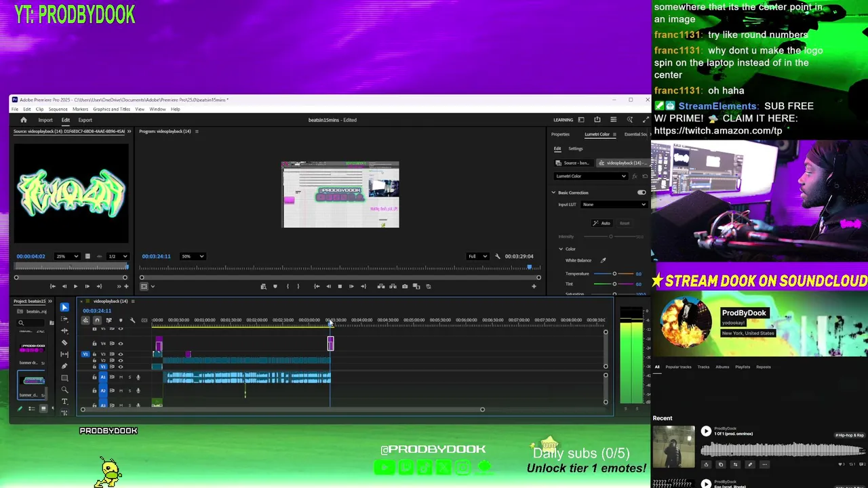Toggle full screen video icon in header
Image resolution: width=868 pixels, height=488 pixels.
[x=645, y=120]
